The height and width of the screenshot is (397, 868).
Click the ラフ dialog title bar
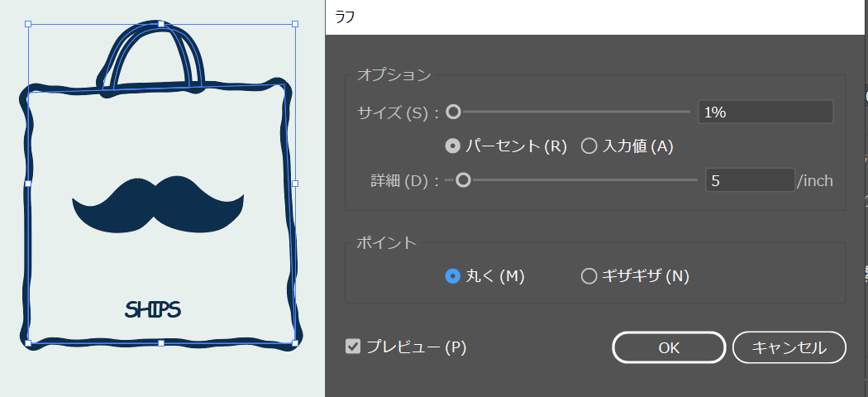pos(597,17)
